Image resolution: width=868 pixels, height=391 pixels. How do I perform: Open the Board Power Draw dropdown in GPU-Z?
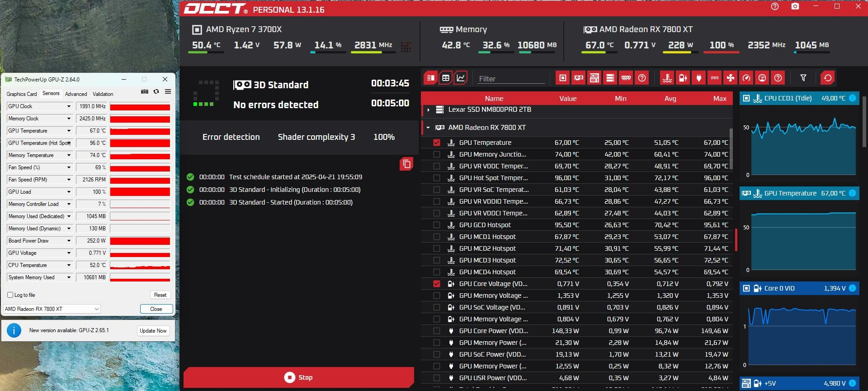point(69,241)
